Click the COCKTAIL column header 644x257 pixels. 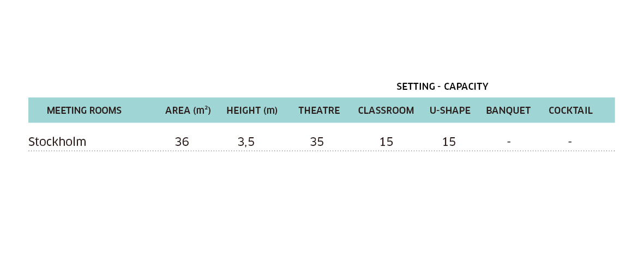570,111
